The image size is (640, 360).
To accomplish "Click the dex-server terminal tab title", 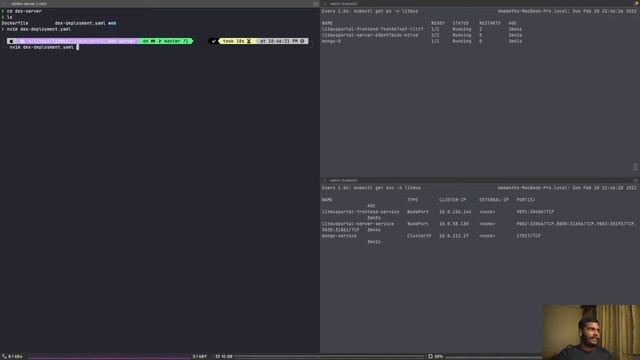I will [x=29, y=4].
